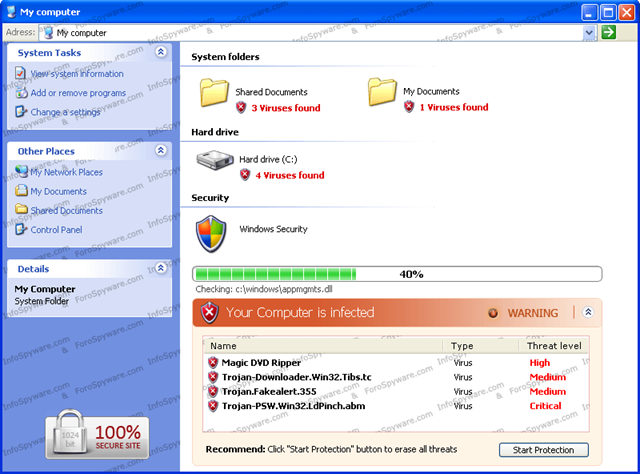Viewport: 640px width, 474px height.
Task: Click shield icon next to Magic DVD Ripper
Action: [x=213, y=363]
